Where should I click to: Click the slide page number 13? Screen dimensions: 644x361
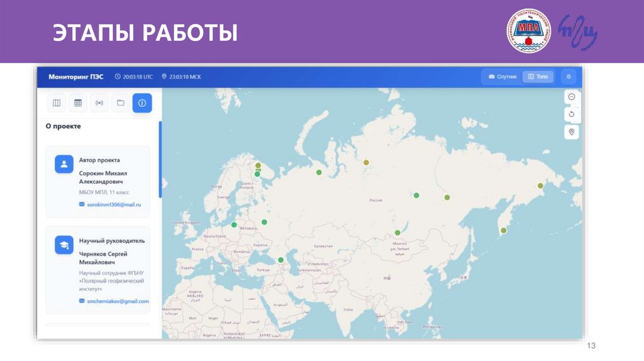591,346
